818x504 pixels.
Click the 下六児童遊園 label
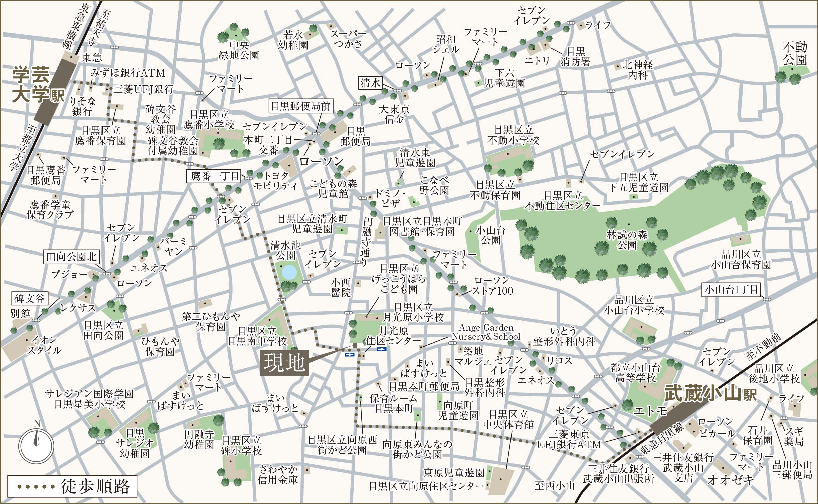504,78
